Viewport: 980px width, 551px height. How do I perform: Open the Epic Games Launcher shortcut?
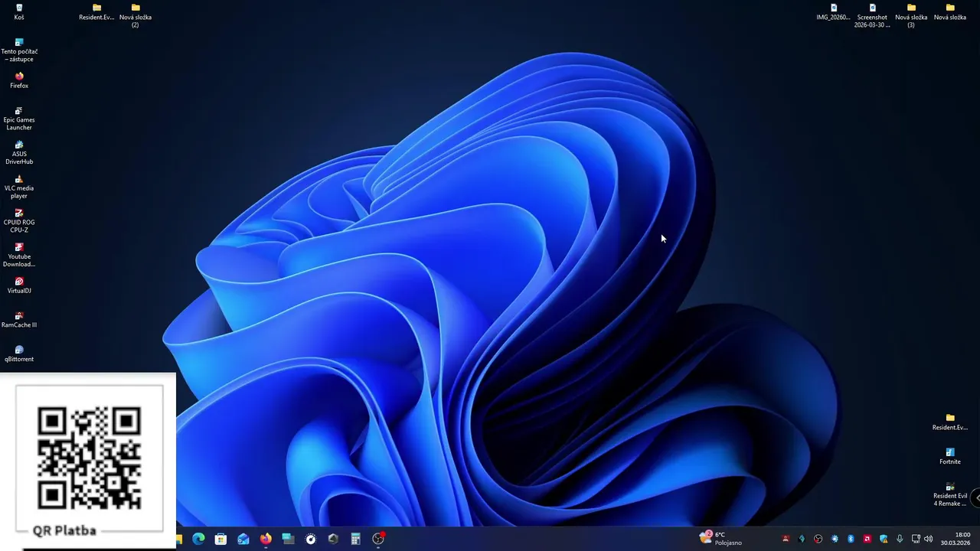(19, 119)
